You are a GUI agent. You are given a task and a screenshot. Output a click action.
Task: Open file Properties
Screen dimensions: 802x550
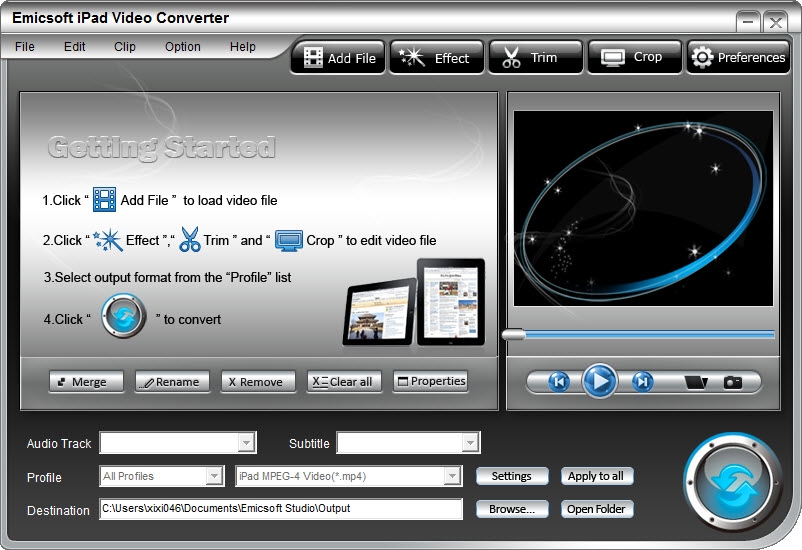430,382
